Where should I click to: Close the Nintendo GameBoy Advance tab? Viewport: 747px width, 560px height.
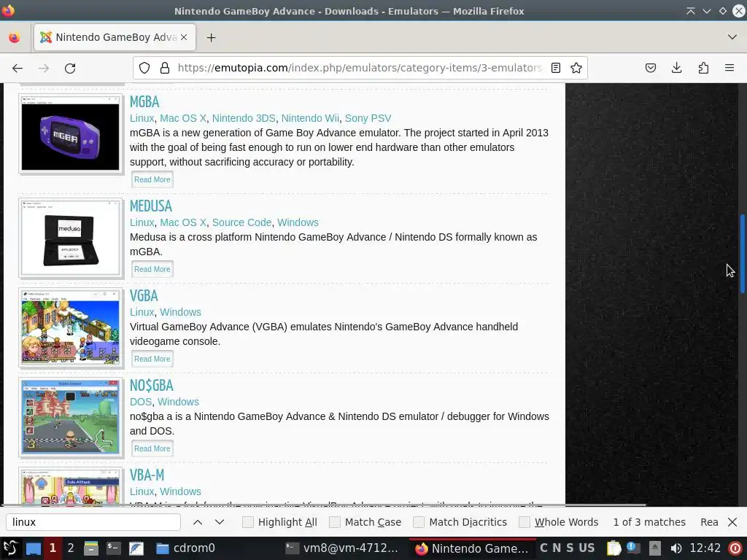point(184,37)
